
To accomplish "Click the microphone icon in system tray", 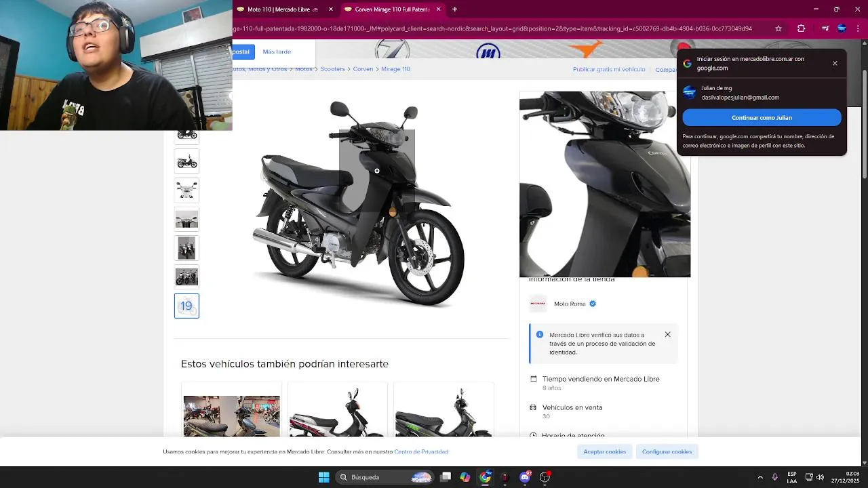I will coord(775,477).
